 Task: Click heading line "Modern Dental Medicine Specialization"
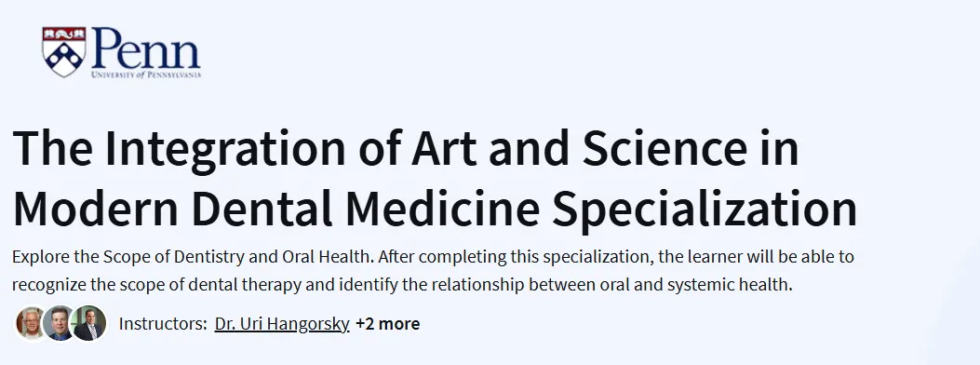click(435, 208)
